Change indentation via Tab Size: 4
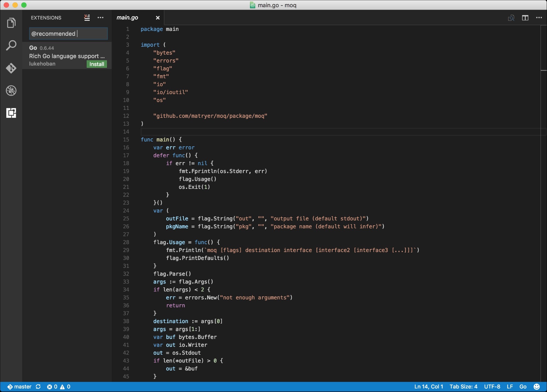This screenshot has width=547, height=392. click(463, 387)
